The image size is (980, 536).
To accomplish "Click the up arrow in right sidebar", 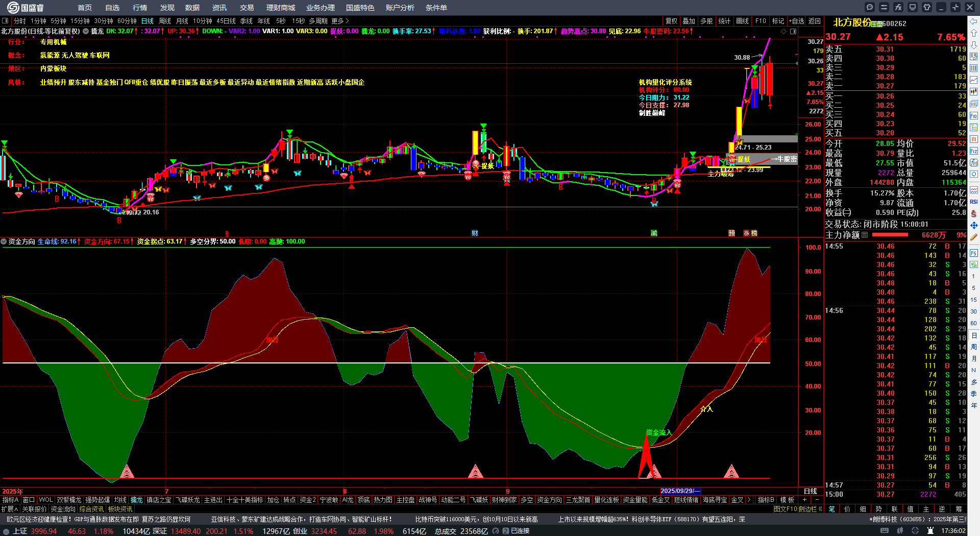I will (974, 33).
